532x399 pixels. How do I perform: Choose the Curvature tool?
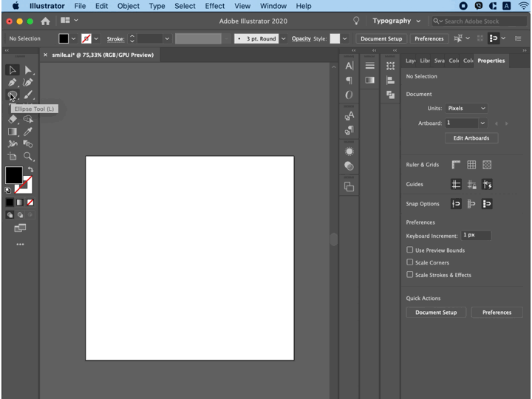point(28,83)
